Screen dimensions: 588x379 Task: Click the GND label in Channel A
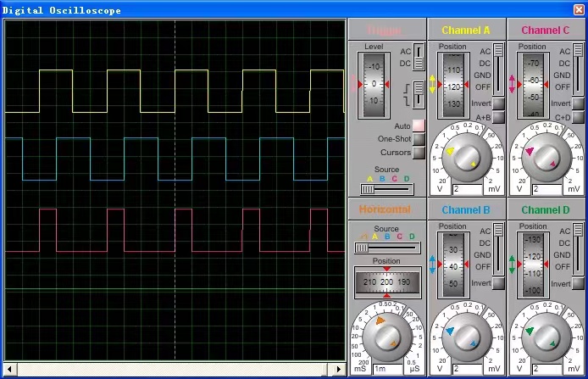(482, 75)
